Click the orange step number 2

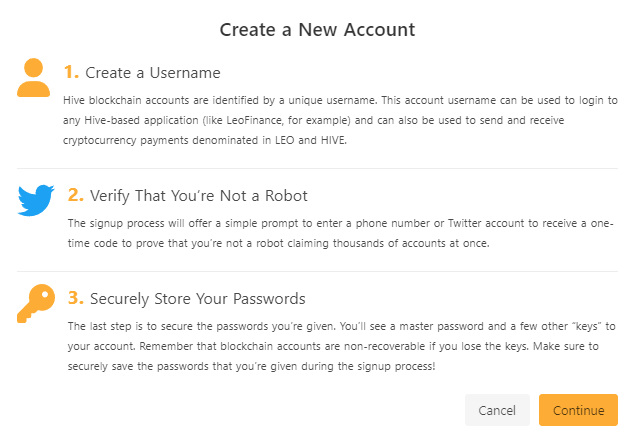[x=75, y=195]
